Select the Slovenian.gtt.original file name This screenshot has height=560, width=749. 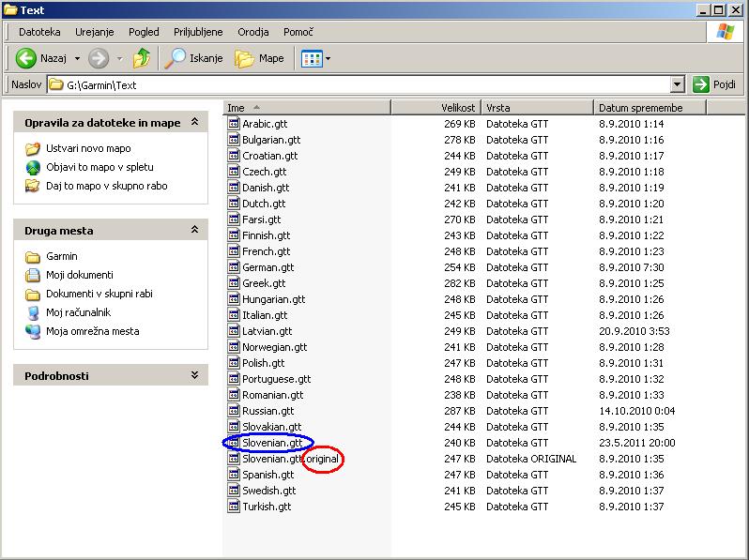click(x=290, y=459)
